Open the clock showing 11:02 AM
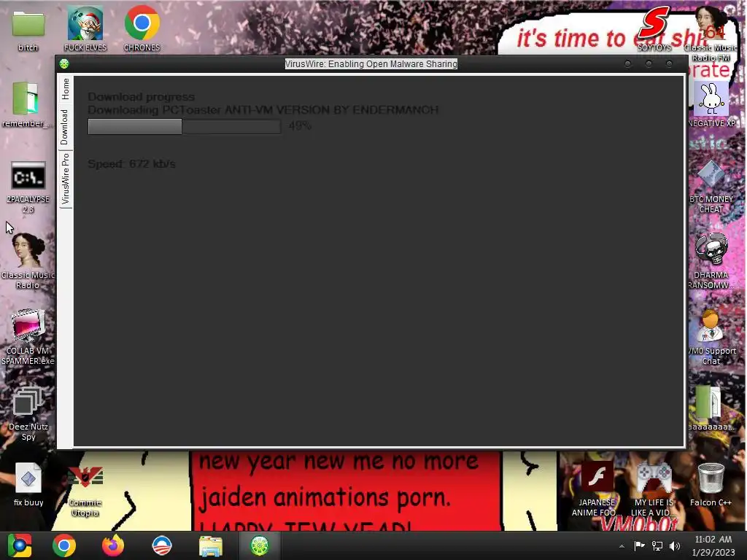747x560 pixels. point(713,545)
